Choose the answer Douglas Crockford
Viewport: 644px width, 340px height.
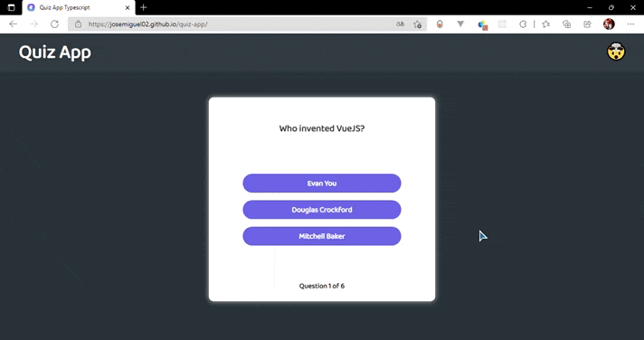click(322, 210)
